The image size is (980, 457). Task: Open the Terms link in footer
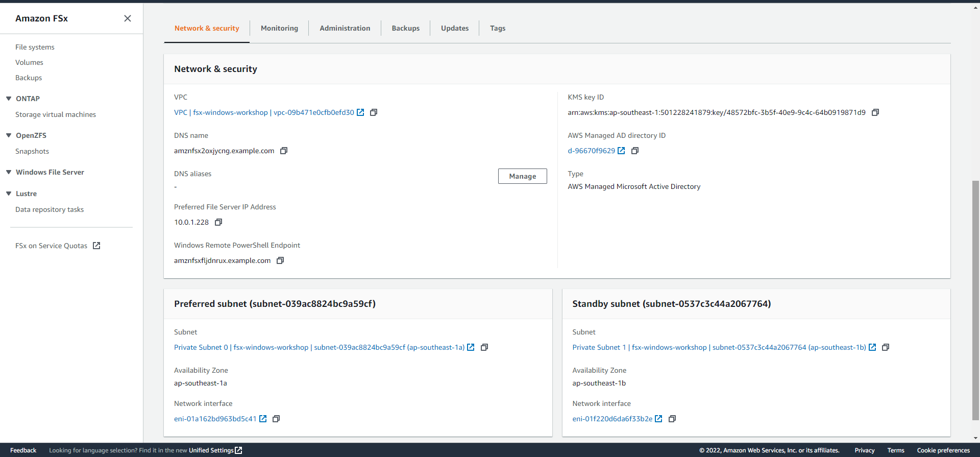pos(896,450)
